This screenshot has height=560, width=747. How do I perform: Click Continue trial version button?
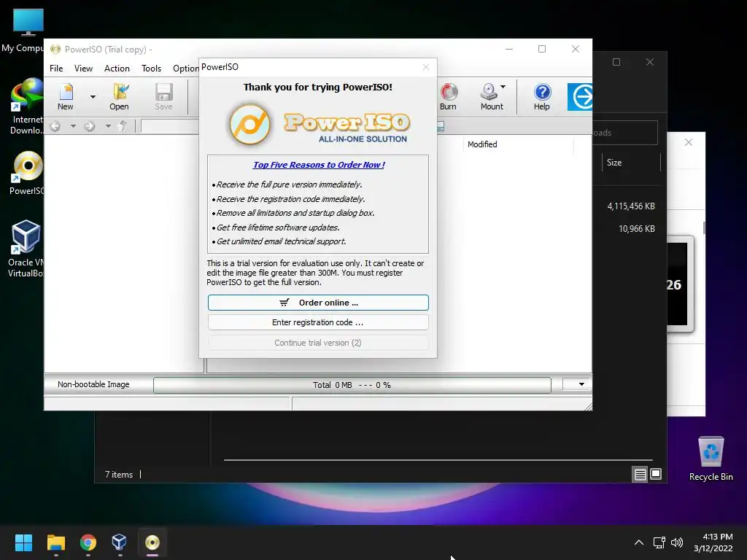point(318,343)
